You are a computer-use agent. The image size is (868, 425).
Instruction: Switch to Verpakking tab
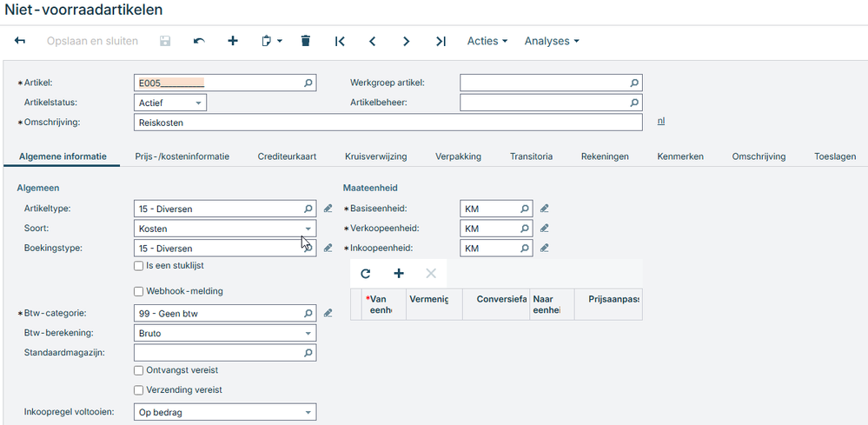pos(459,156)
